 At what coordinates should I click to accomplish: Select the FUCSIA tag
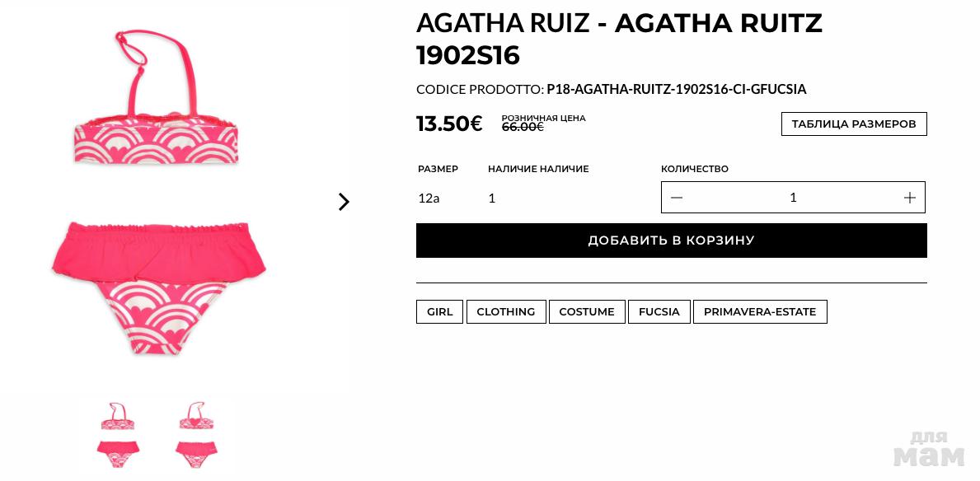pyautogui.click(x=659, y=311)
